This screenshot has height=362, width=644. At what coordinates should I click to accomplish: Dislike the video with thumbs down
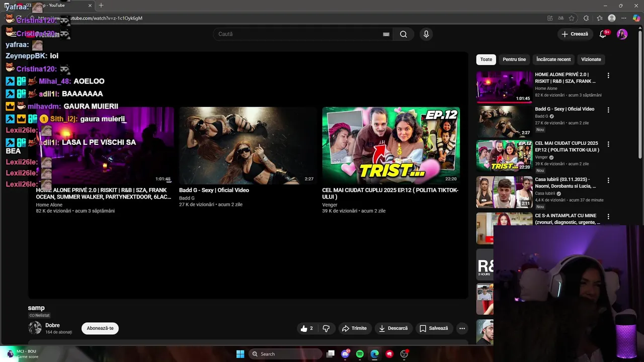tap(326, 328)
